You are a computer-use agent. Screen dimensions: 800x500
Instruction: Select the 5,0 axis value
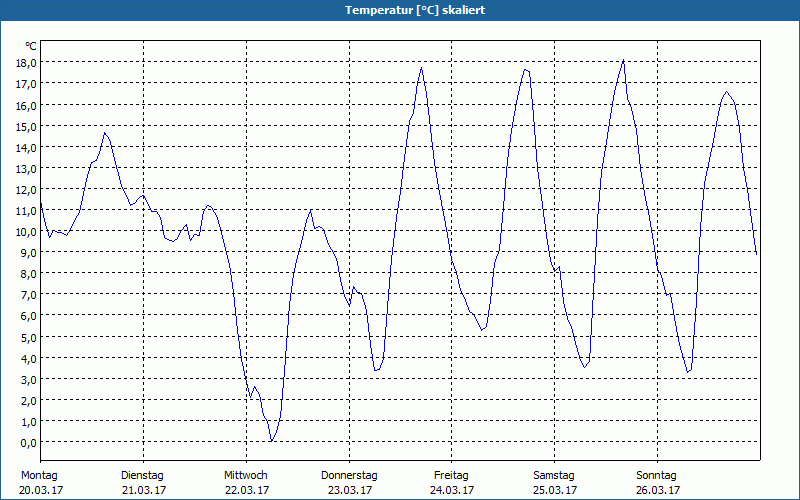tap(30, 338)
